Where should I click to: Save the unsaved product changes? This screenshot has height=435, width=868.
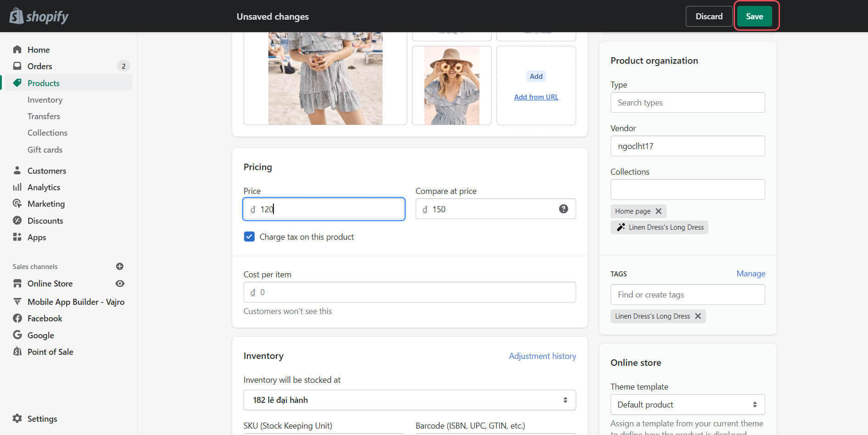pyautogui.click(x=755, y=16)
